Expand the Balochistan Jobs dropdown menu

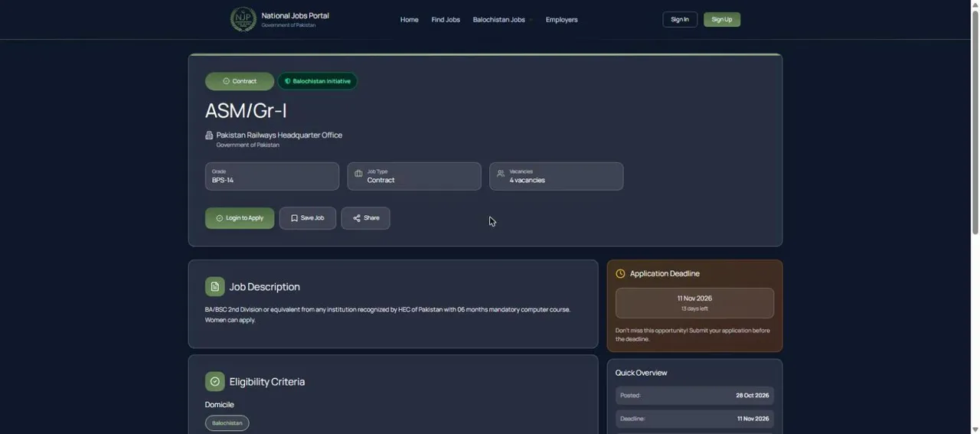(502, 20)
